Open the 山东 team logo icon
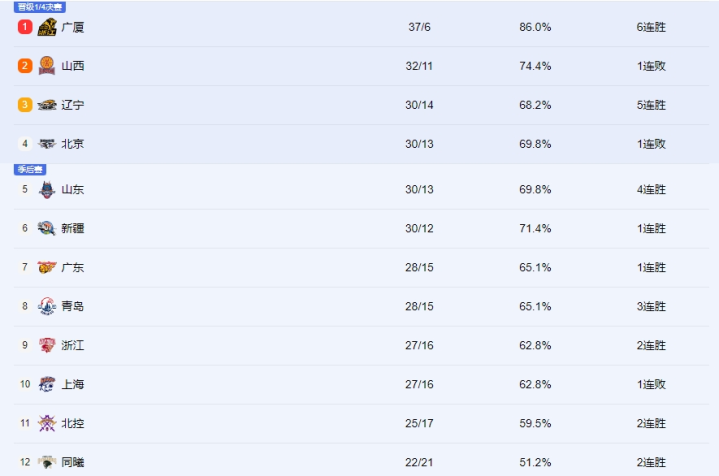The height and width of the screenshot is (476, 719). (47, 189)
